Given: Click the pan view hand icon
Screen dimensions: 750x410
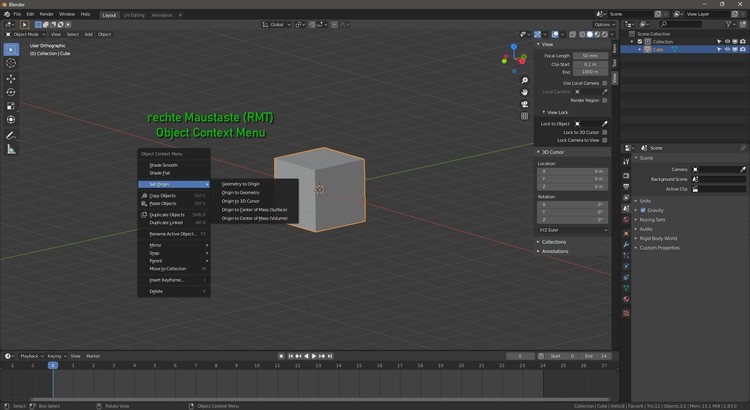Looking at the screenshot, I should [x=525, y=92].
